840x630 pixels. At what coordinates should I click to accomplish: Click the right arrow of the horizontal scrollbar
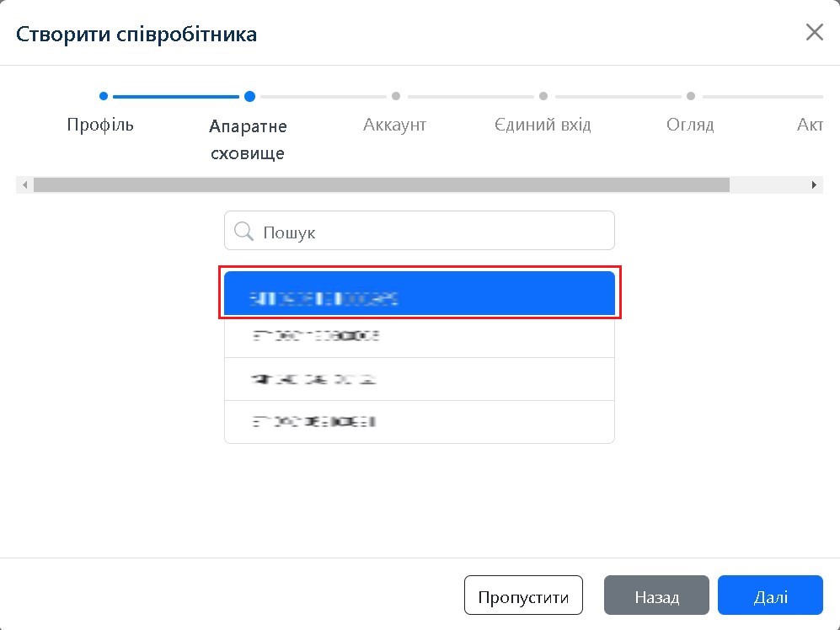(814, 185)
